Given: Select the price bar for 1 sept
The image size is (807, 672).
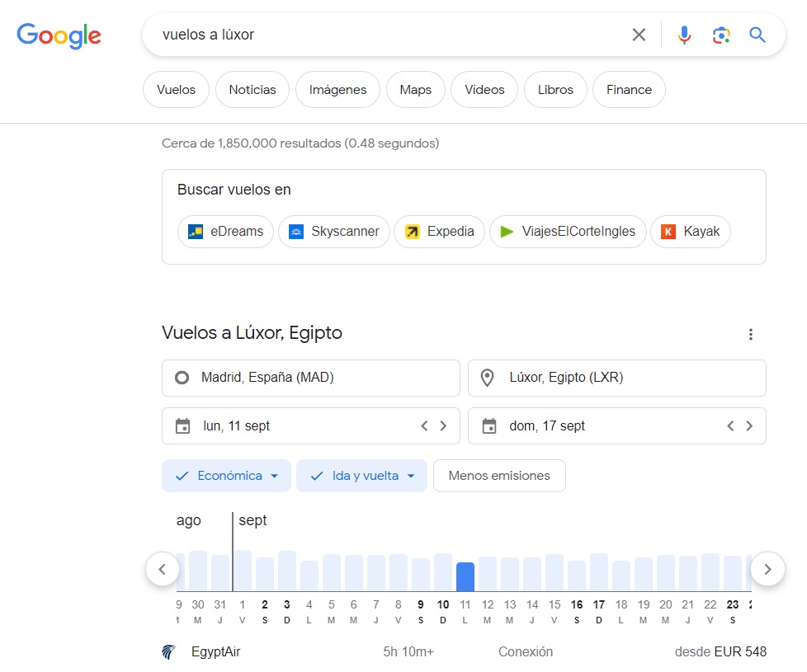Looking at the screenshot, I should pyautogui.click(x=243, y=571).
